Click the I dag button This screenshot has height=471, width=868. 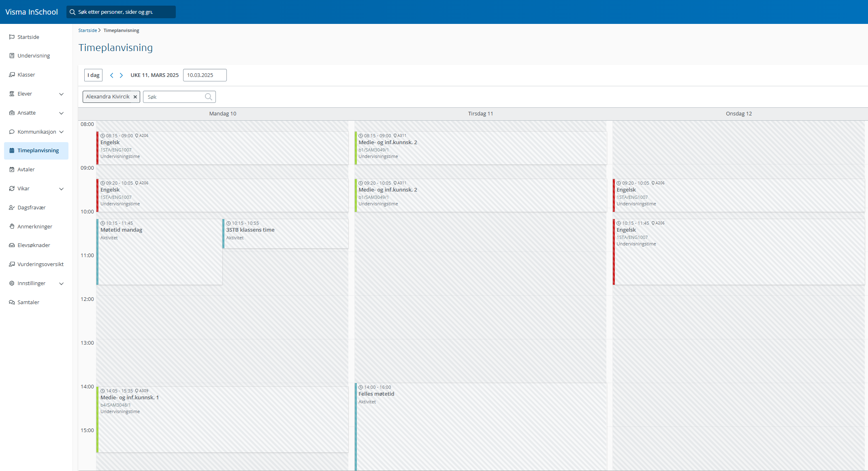point(93,75)
